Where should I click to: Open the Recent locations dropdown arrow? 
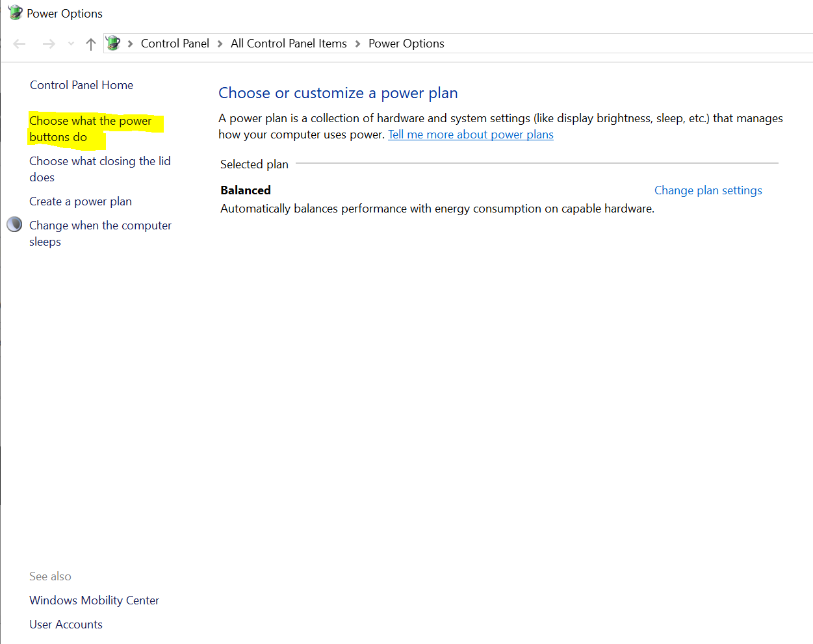coord(71,44)
